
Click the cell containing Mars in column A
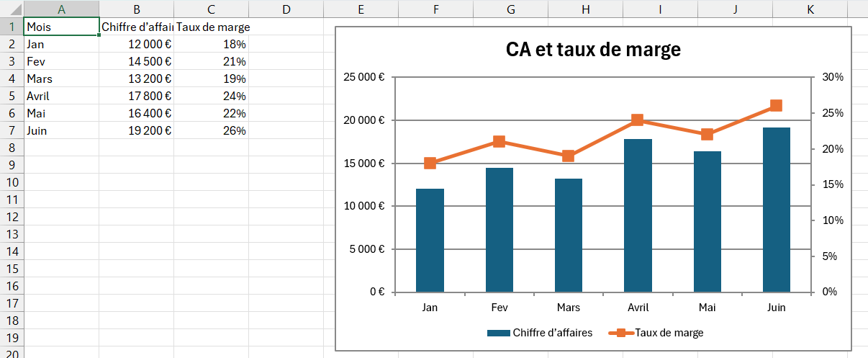[61, 79]
